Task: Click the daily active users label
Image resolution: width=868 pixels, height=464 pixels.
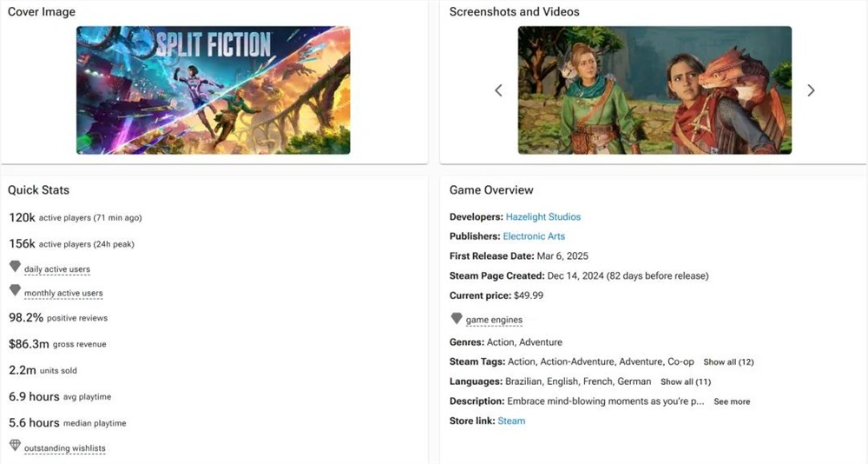Action: click(57, 269)
